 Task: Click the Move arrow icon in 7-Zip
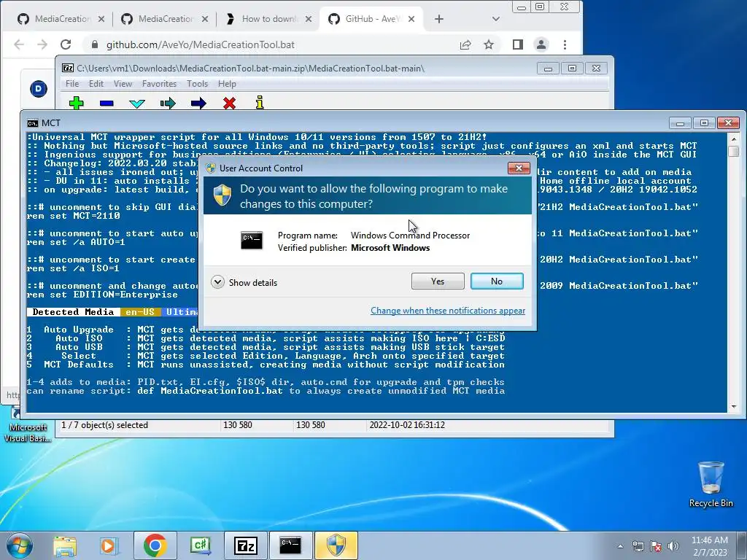point(198,104)
